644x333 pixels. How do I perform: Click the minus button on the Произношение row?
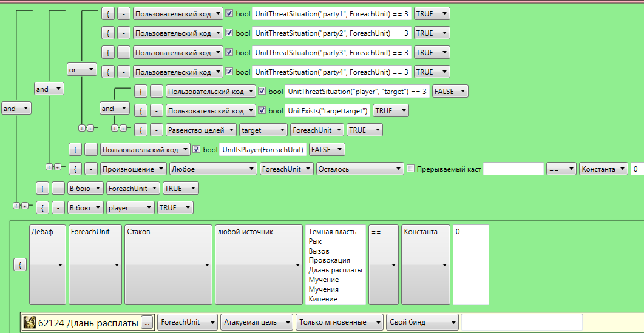pos(91,169)
